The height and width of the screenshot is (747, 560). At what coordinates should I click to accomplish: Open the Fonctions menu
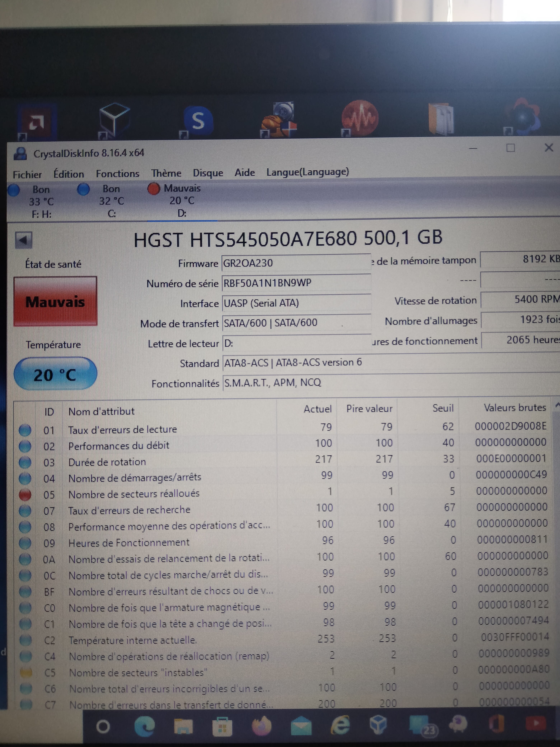click(x=117, y=174)
